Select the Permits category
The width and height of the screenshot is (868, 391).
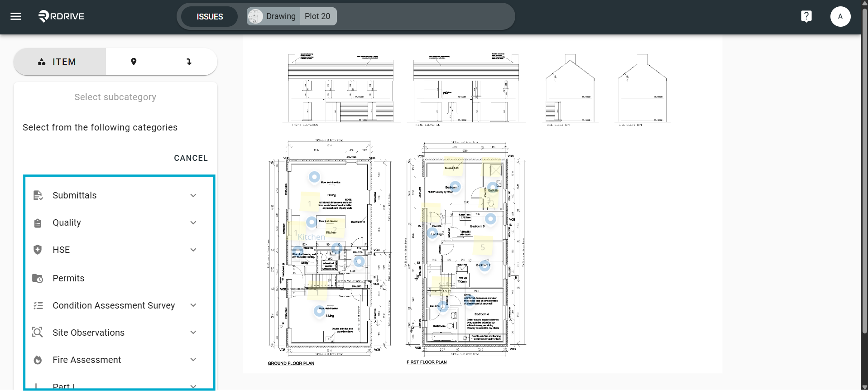115,278
